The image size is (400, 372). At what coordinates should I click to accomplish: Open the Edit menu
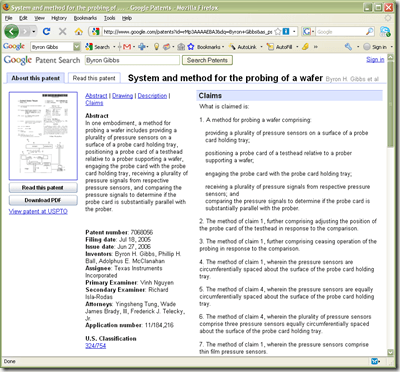tap(23, 18)
